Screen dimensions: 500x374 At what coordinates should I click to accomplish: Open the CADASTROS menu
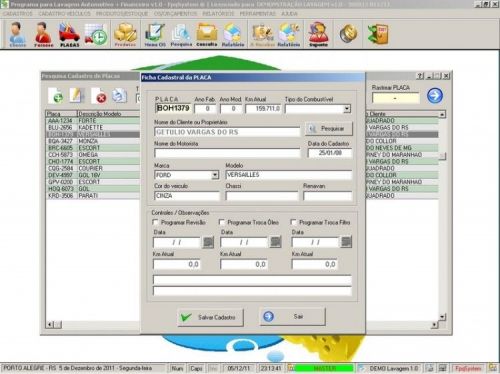coord(17,14)
